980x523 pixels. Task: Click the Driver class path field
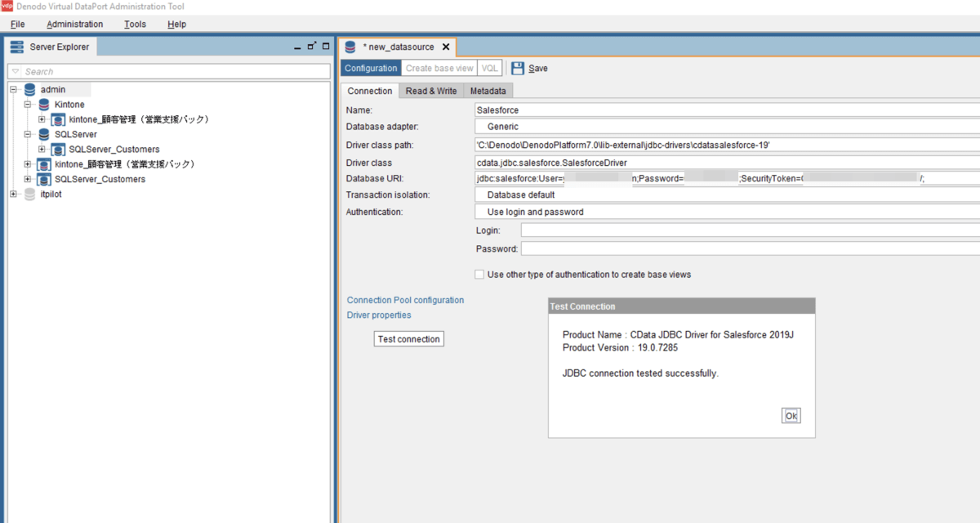coord(727,145)
